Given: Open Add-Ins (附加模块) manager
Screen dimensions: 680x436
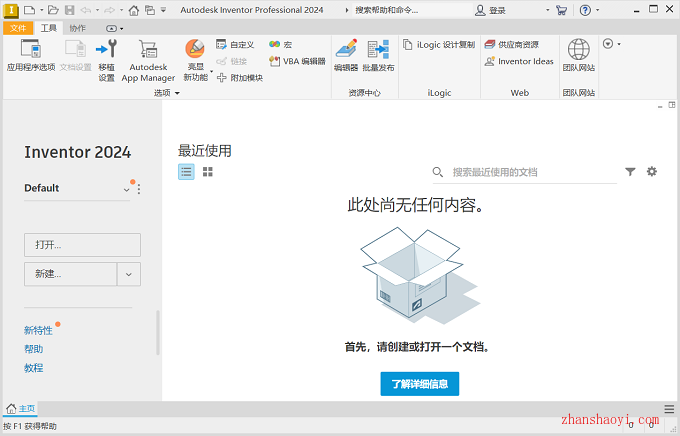Looking at the screenshot, I should [x=240, y=78].
